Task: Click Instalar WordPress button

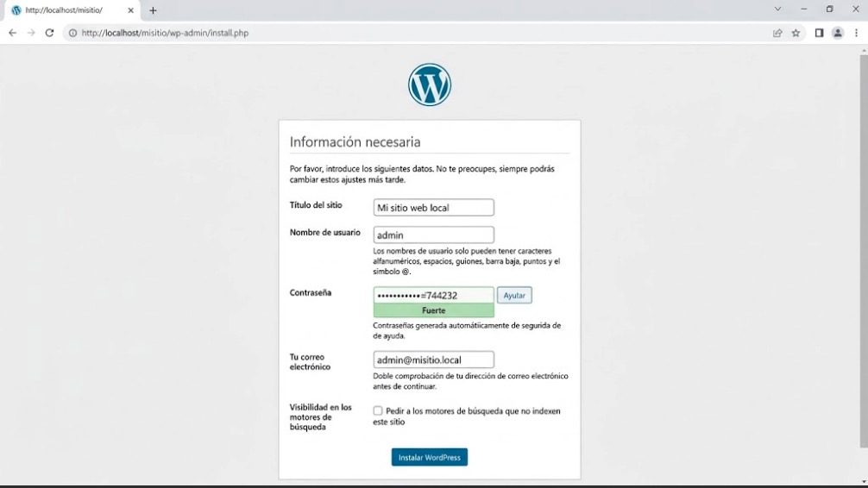Action: [430, 457]
